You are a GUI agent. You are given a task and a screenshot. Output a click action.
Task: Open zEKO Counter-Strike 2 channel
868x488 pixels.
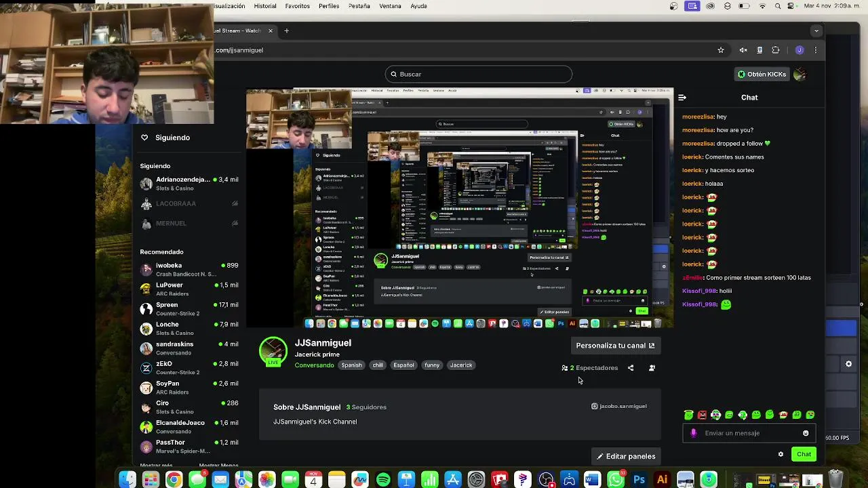click(189, 368)
